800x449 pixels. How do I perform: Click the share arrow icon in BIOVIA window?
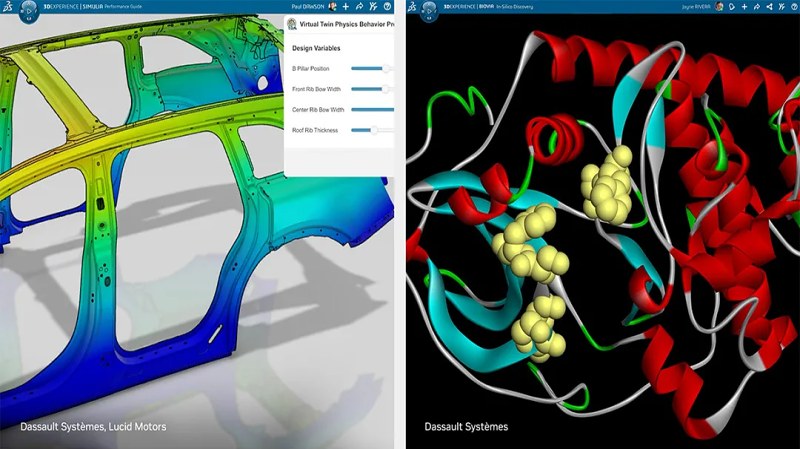click(x=757, y=7)
